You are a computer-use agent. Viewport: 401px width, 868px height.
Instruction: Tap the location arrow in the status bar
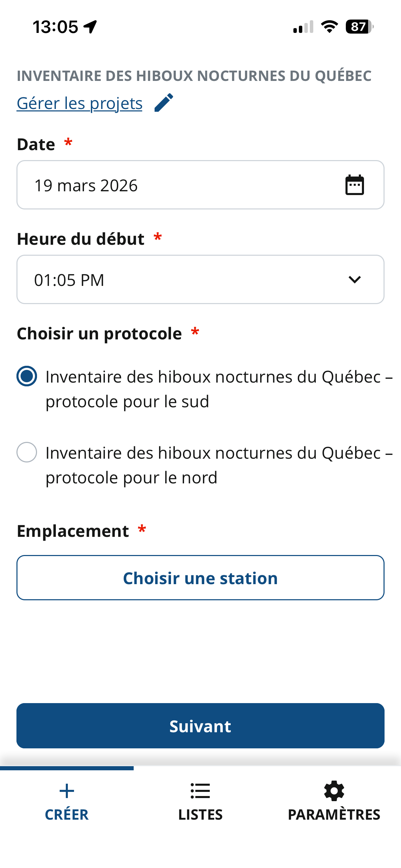coord(90,27)
